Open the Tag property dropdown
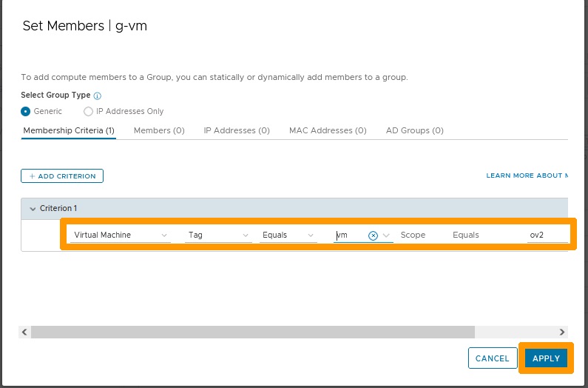 pos(218,235)
